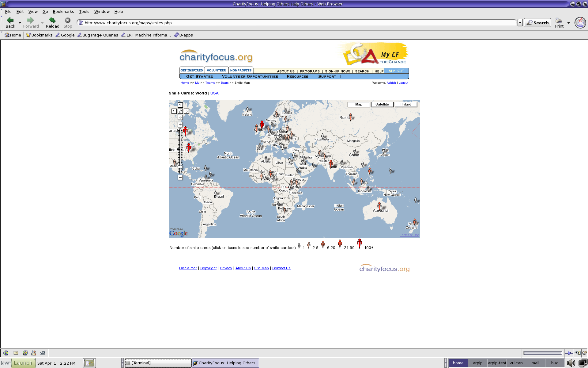The image size is (588, 368).
Task: Open Composer icon in status bar
Action: tap(25, 353)
